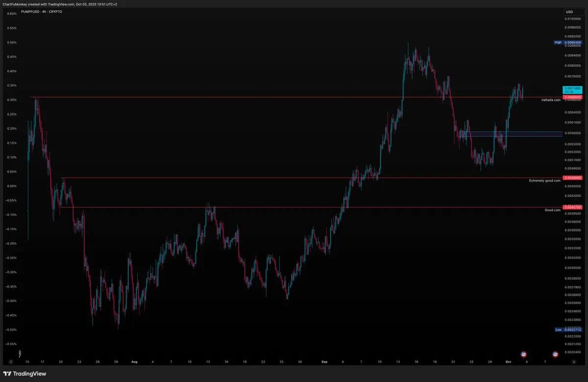
Task: Click the Sep label on time axis
Action: click(x=324, y=362)
